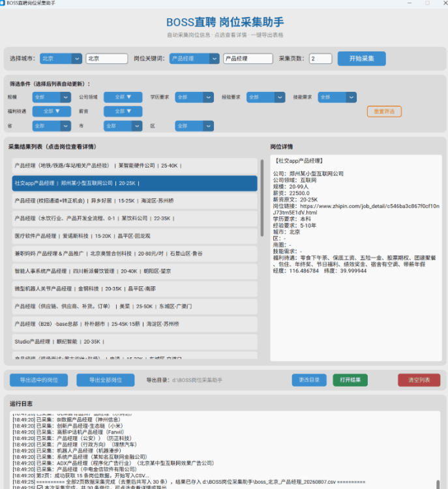Expand the 薪资 filter dropdown
The width and height of the screenshot is (448, 489).
pos(123,111)
